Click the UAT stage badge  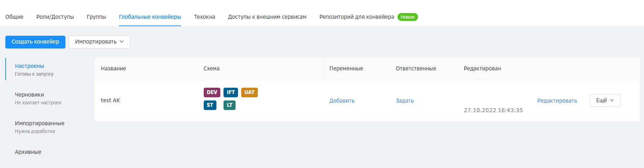click(249, 92)
